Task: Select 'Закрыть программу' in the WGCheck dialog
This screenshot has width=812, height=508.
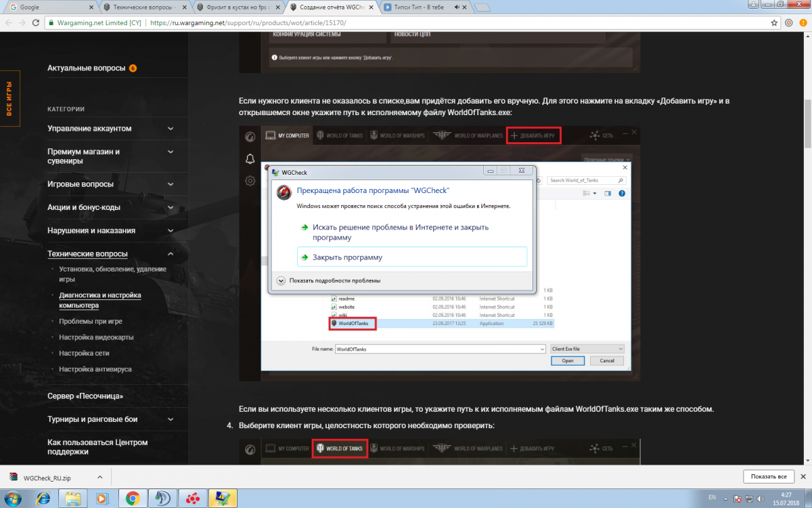Action: (412, 257)
